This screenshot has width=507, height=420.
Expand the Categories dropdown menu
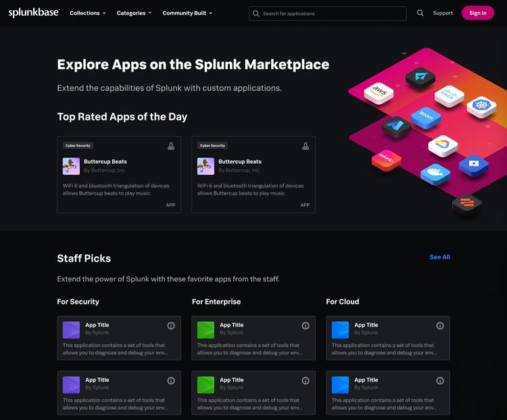(x=134, y=13)
